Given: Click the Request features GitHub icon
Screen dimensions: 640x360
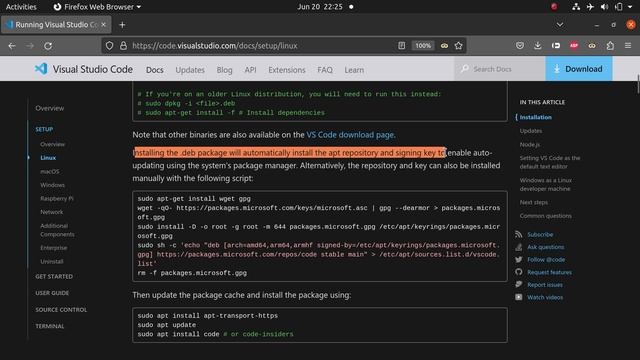Looking at the screenshot, I should click(518, 272).
